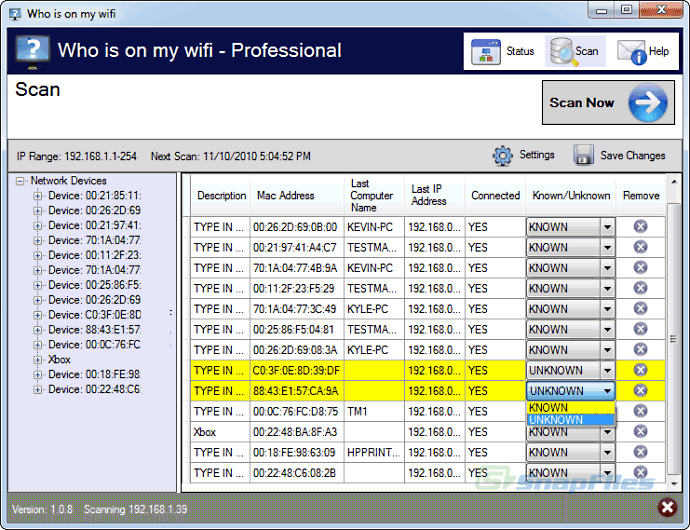Remove device 00:25:86:F5:04:81

point(640,329)
